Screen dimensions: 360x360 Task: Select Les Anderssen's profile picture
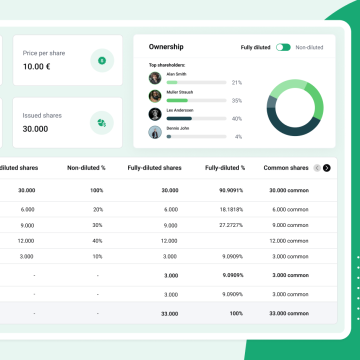(155, 114)
